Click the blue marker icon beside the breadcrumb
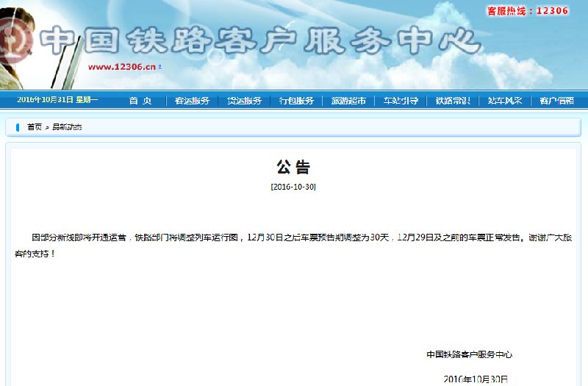588x386 pixels. click(x=18, y=127)
